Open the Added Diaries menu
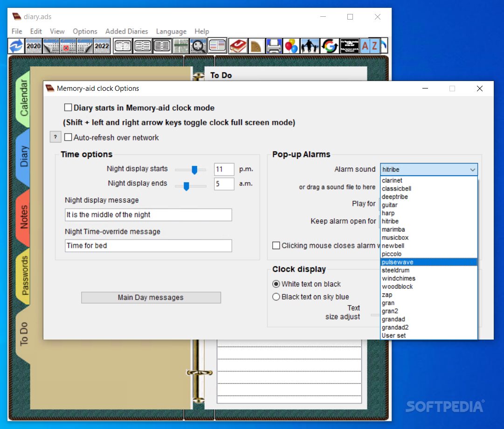This screenshot has height=429, width=504. tap(127, 31)
